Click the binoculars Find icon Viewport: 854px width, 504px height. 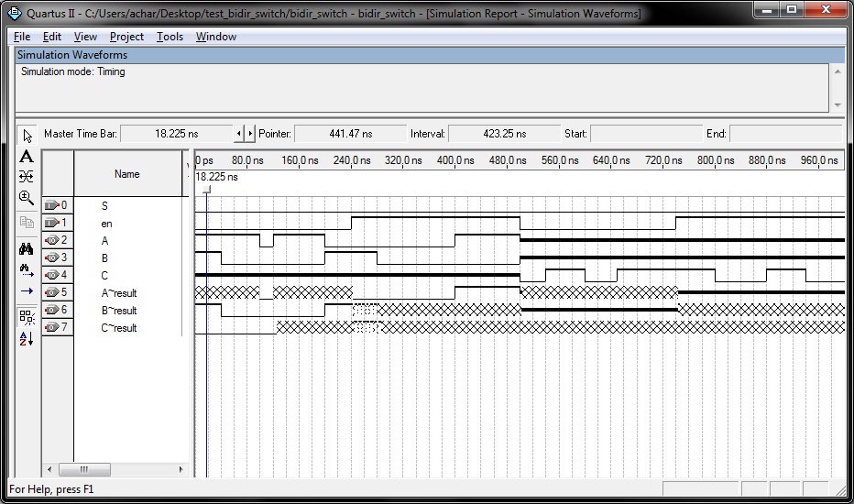click(x=27, y=248)
